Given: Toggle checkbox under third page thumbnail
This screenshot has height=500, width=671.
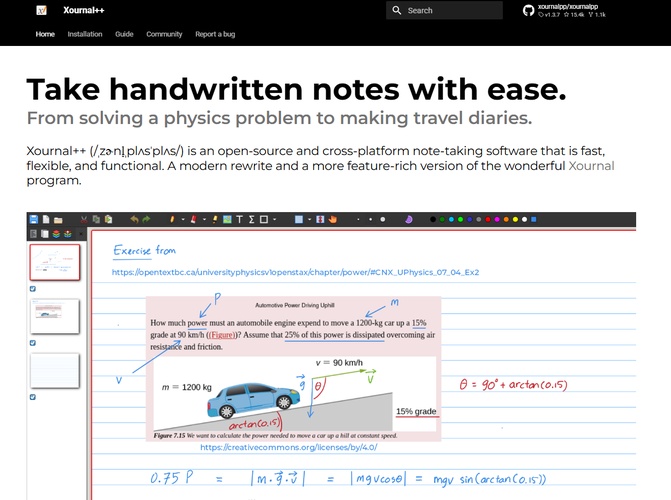Looking at the screenshot, I should [x=33, y=397].
